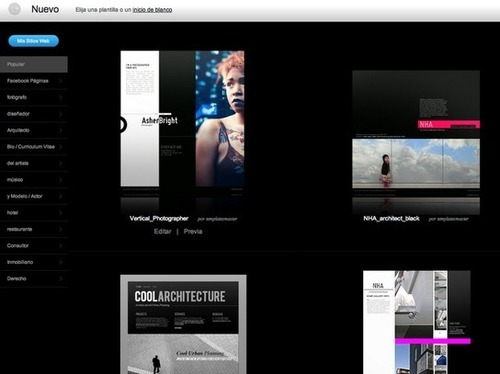
Task: Expand the Arquitecto category chevron
Action: pyautogui.click(x=61, y=130)
